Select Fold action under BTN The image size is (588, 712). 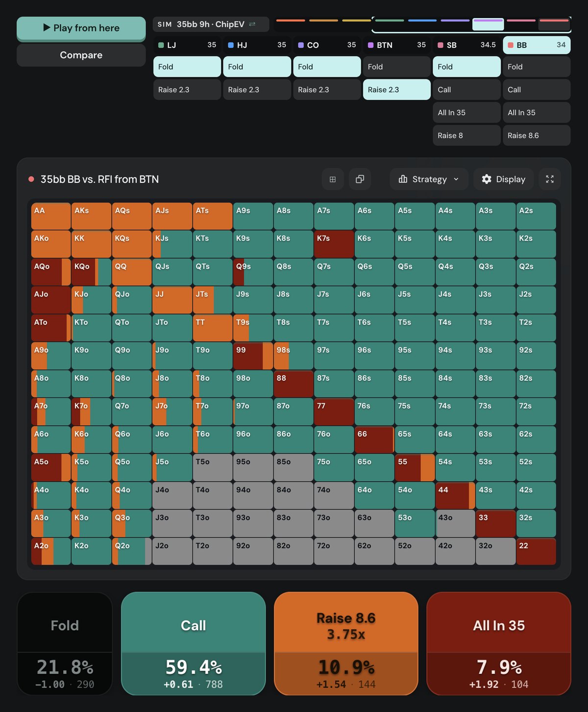point(396,67)
